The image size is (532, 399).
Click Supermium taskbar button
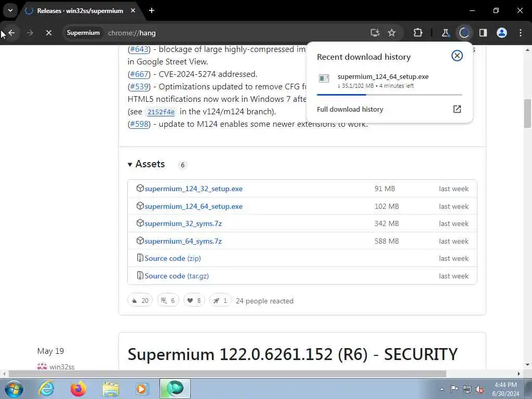coord(175,389)
